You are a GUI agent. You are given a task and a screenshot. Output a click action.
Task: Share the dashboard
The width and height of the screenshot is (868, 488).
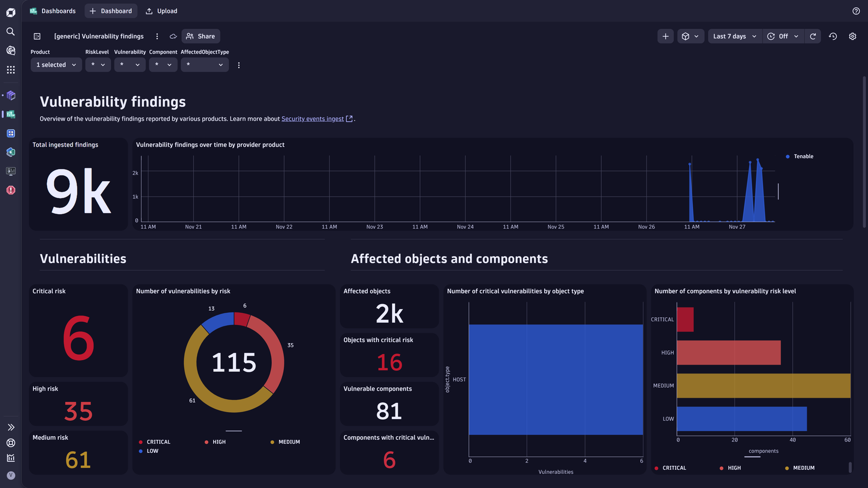point(201,36)
